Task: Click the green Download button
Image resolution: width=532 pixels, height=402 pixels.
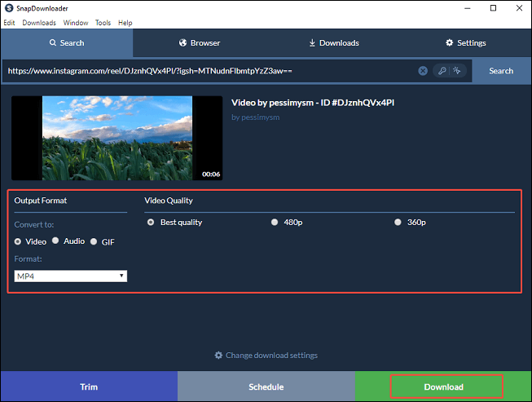Action: click(x=443, y=387)
